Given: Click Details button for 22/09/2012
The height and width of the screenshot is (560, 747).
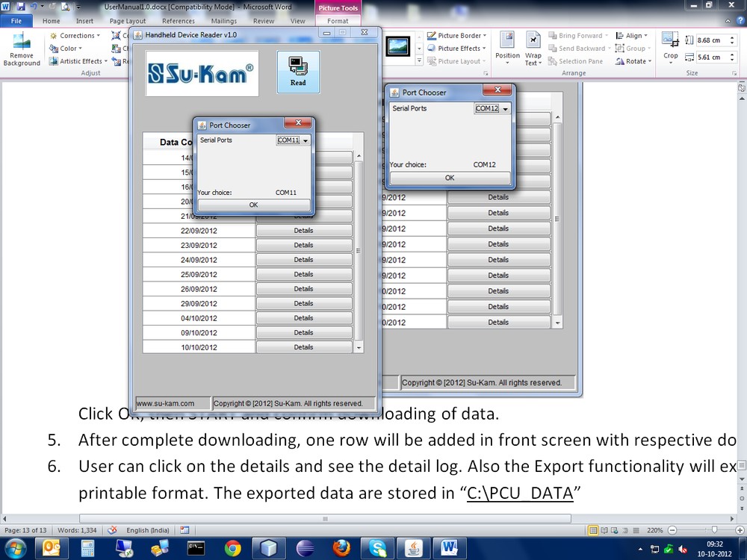Looking at the screenshot, I should tap(303, 231).
